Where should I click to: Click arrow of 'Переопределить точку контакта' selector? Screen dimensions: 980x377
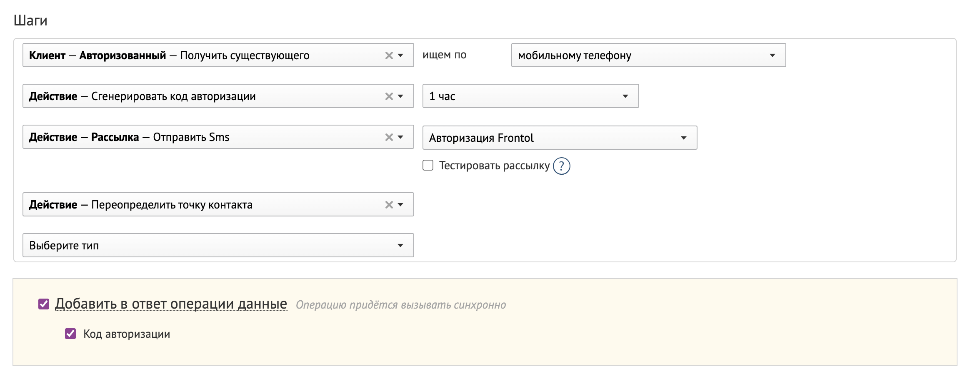[400, 205]
